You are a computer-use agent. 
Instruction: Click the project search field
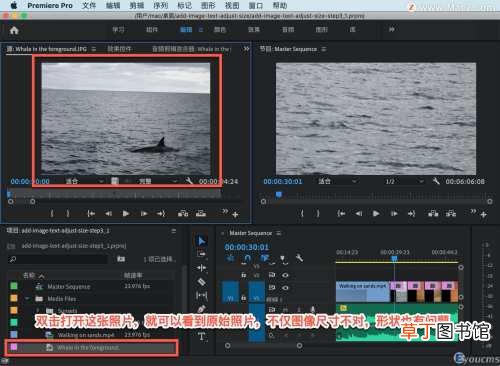tap(58, 259)
